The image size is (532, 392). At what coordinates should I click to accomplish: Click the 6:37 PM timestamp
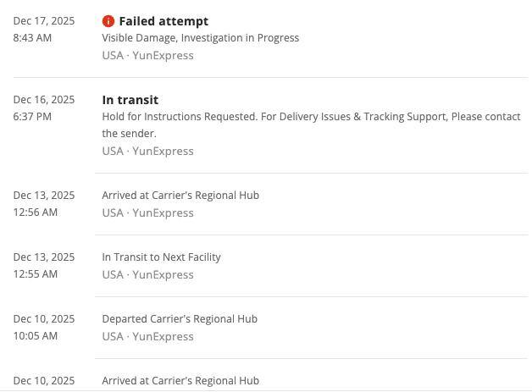[x=32, y=117]
